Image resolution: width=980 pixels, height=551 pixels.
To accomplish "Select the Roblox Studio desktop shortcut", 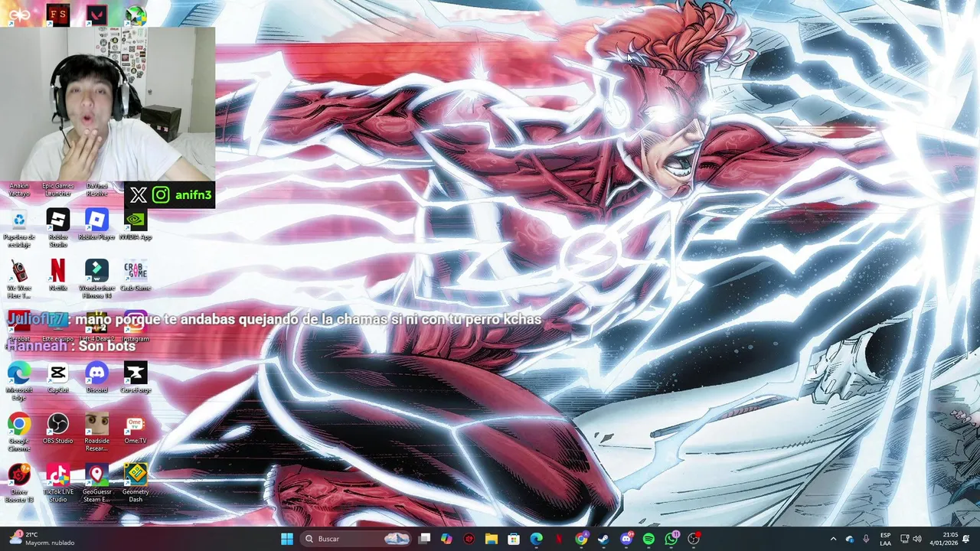I will (58, 227).
